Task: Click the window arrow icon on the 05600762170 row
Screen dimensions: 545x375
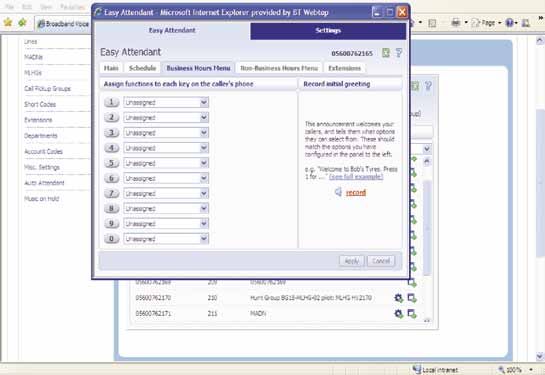Action: click(x=412, y=298)
